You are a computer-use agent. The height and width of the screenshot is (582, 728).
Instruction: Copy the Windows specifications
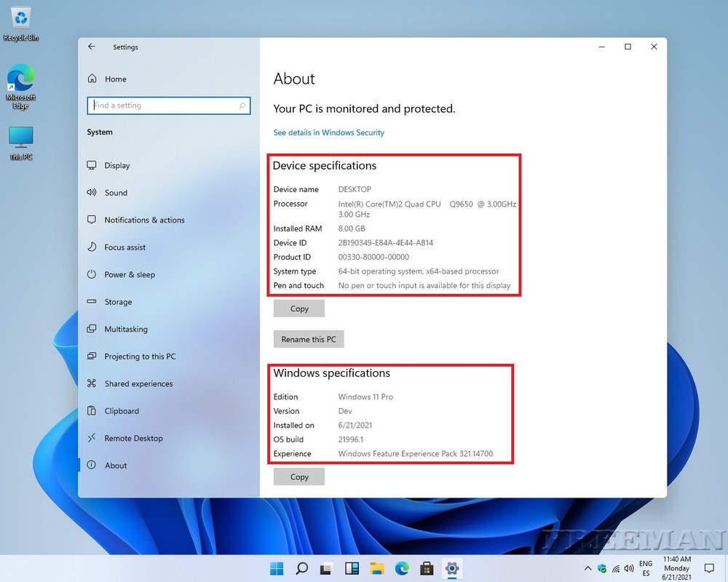click(x=299, y=477)
